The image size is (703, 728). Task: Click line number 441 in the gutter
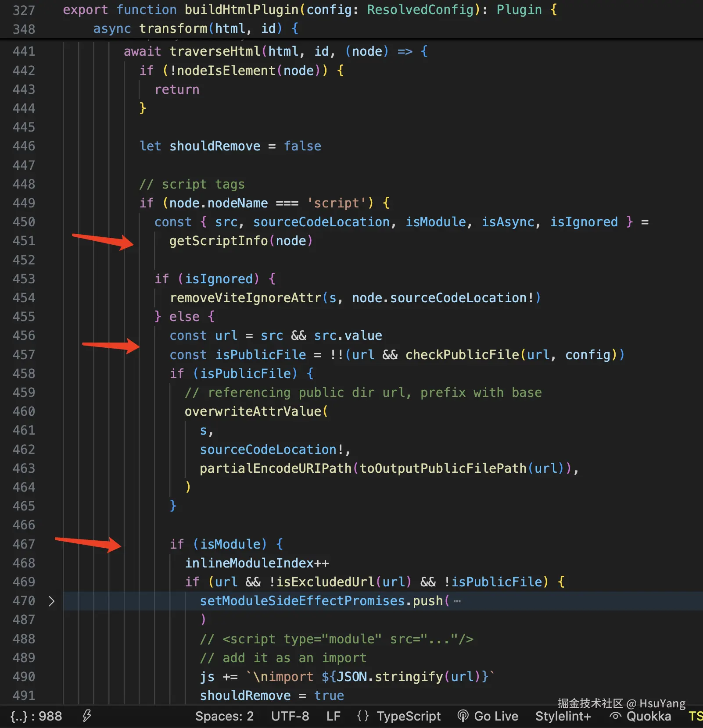tap(24, 51)
